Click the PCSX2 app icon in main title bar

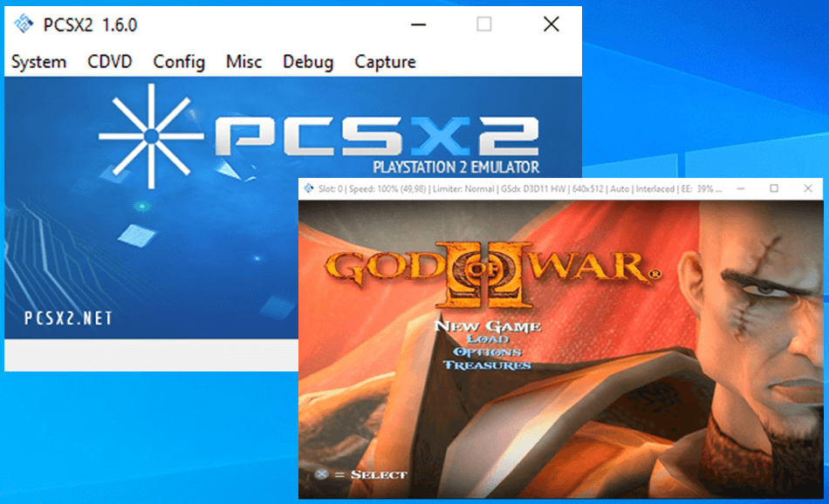[24, 24]
